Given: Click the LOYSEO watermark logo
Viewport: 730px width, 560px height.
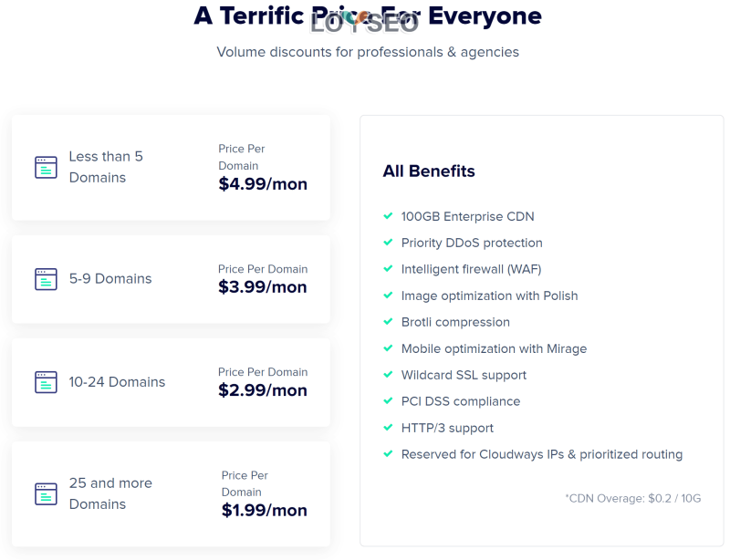Looking at the screenshot, I should click(364, 22).
